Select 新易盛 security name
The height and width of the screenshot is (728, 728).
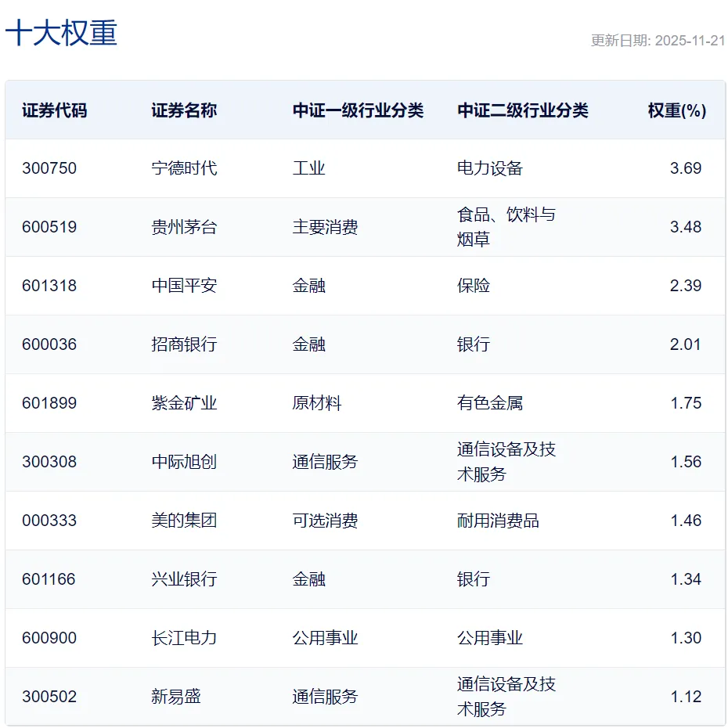pos(176,697)
